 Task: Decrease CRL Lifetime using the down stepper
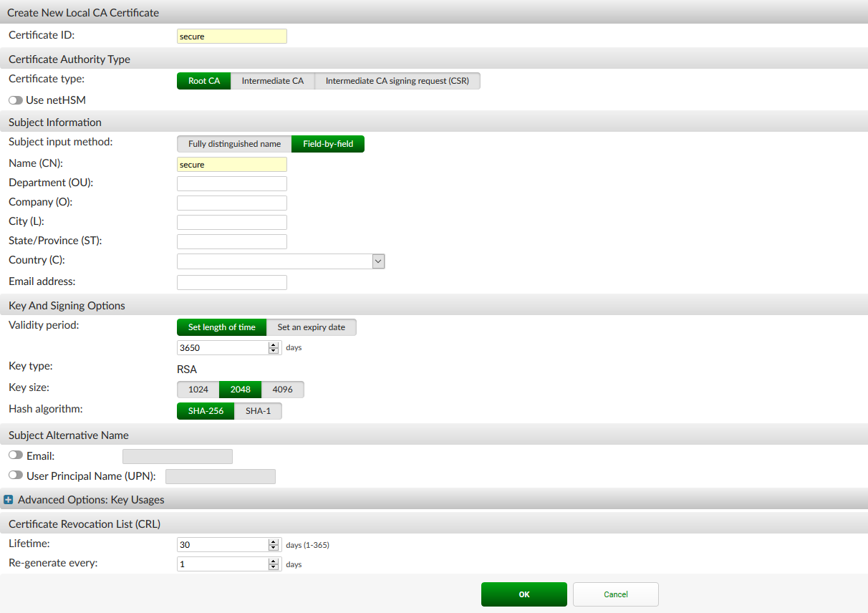point(273,548)
